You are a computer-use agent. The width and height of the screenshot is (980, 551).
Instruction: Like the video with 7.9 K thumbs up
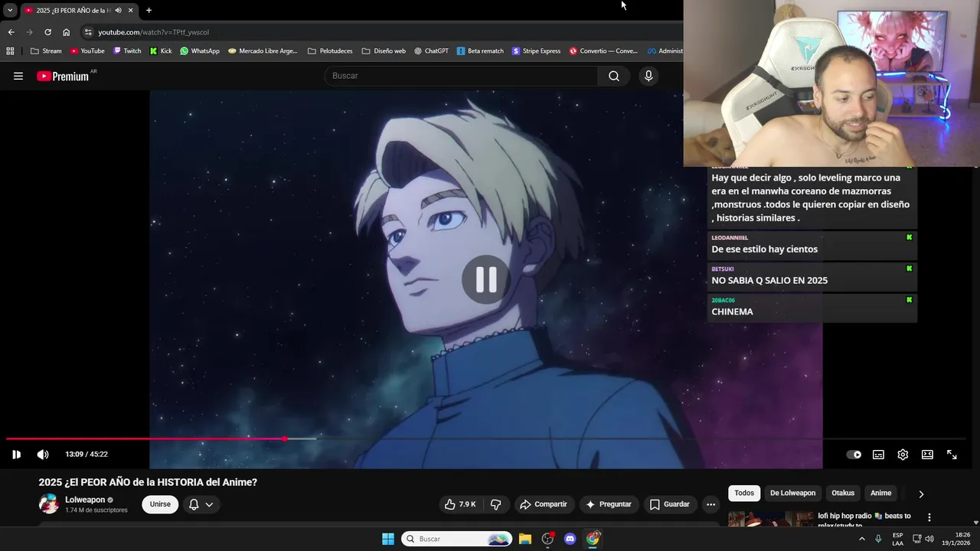(460, 504)
